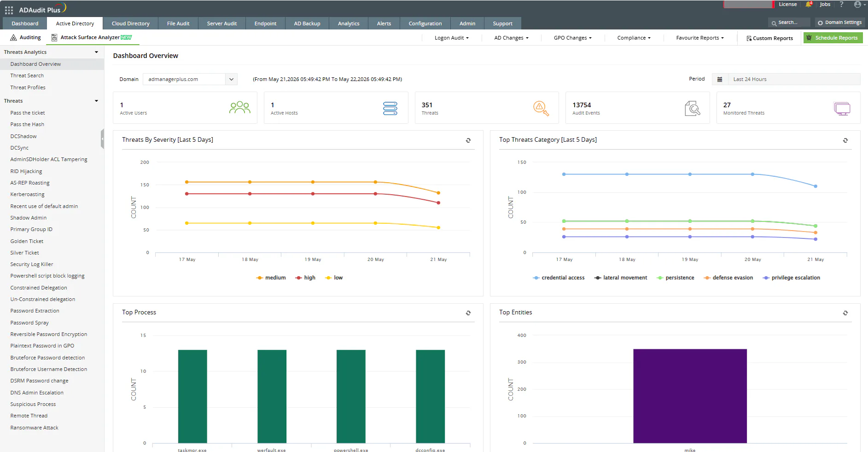Click the Last 24 Hours period field
This screenshot has width=868, height=452.
pyautogui.click(x=793, y=79)
